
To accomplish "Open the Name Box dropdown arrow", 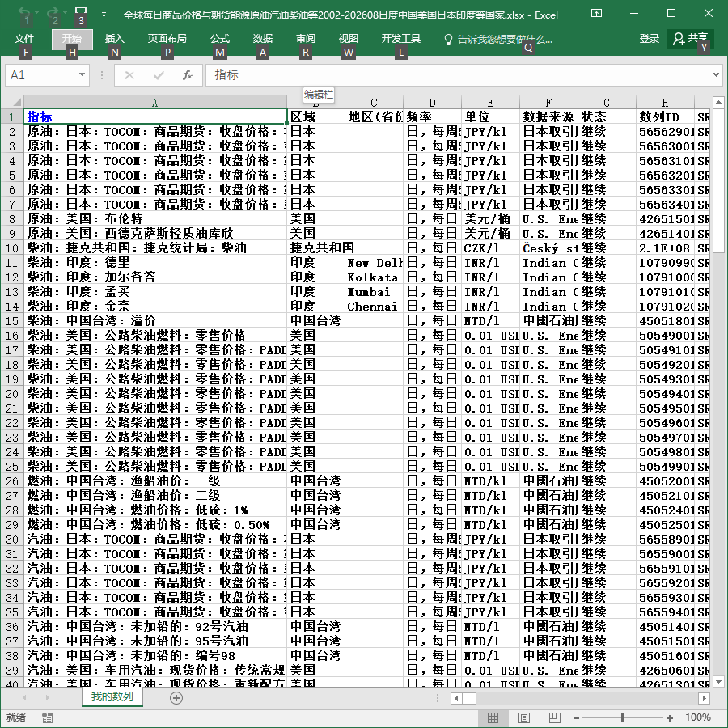I will 82,74.
